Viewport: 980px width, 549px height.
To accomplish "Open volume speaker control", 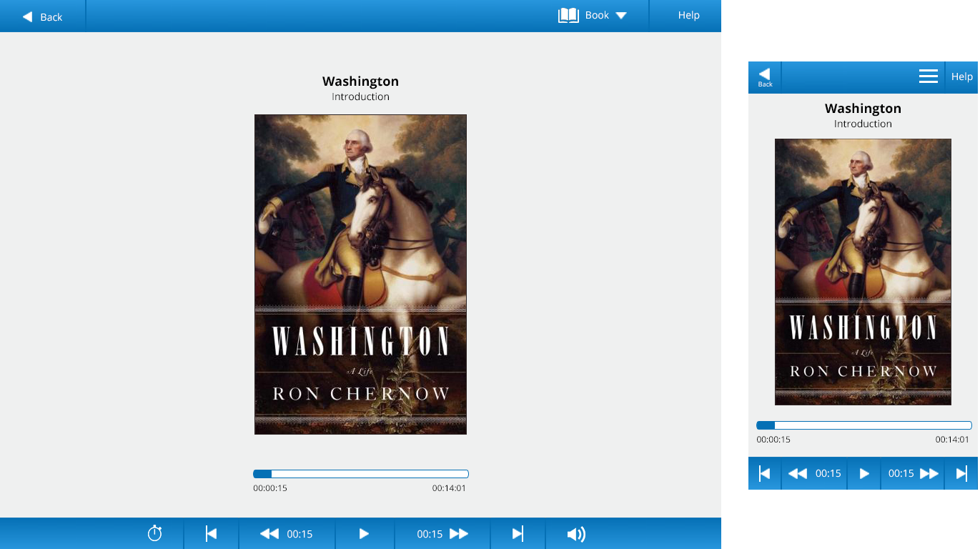I will pyautogui.click(x=576, y=534).
